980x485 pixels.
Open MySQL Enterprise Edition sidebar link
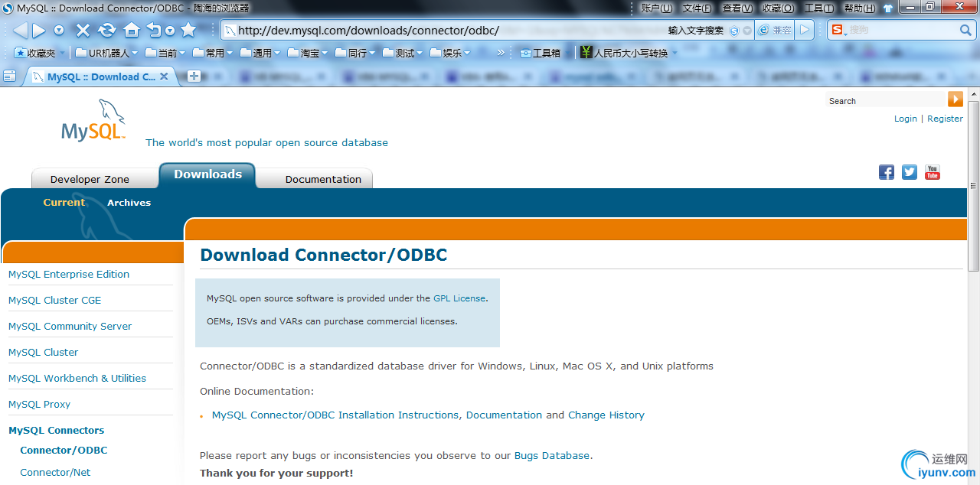click(69, 274)
